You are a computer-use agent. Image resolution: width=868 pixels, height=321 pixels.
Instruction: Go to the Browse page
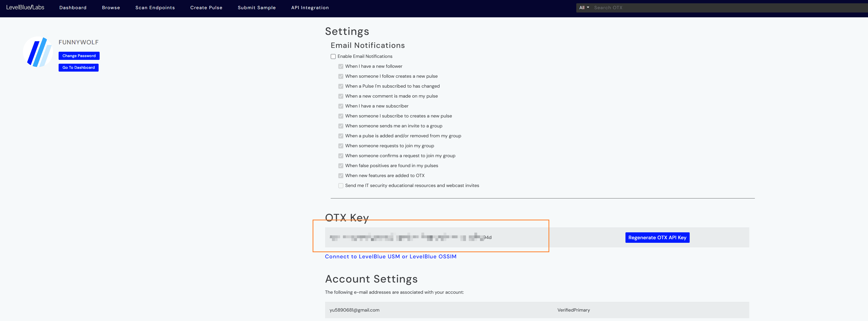(111, 8)
